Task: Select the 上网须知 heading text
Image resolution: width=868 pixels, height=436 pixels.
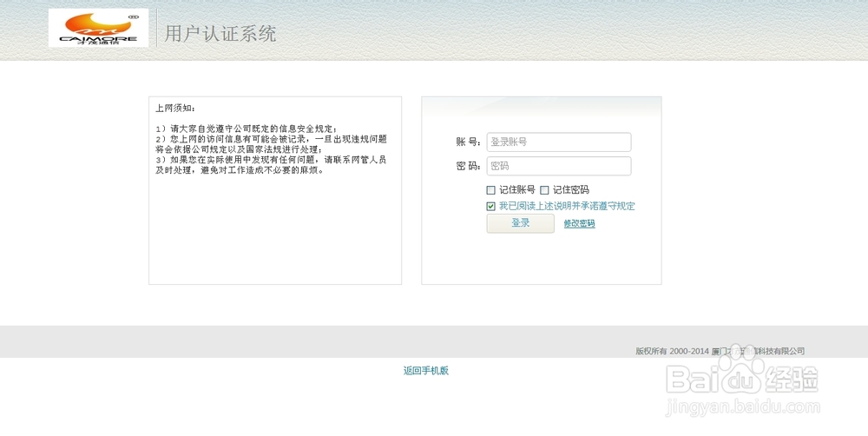Action: (x=175, y=108)
